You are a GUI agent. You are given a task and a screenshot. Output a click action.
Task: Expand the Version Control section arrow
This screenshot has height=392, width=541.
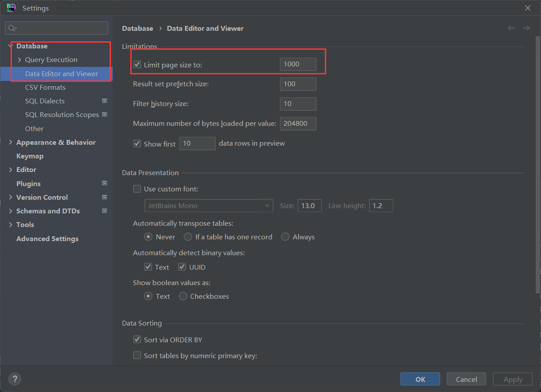(x=11, y=197)
